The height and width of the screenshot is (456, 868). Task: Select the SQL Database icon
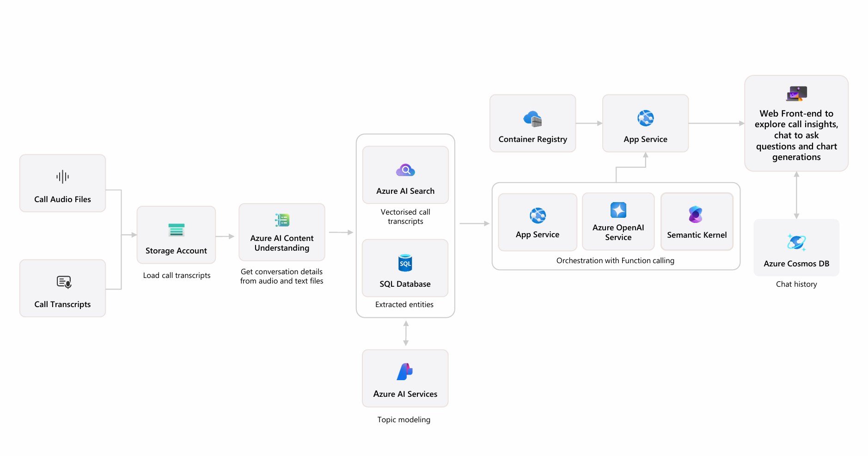point(405,262)
